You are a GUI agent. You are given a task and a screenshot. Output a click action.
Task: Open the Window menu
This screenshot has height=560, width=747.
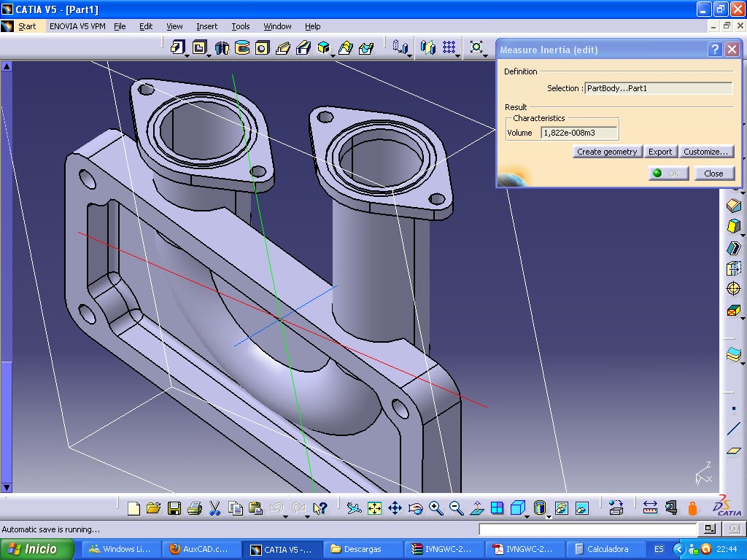click(277, 26)
